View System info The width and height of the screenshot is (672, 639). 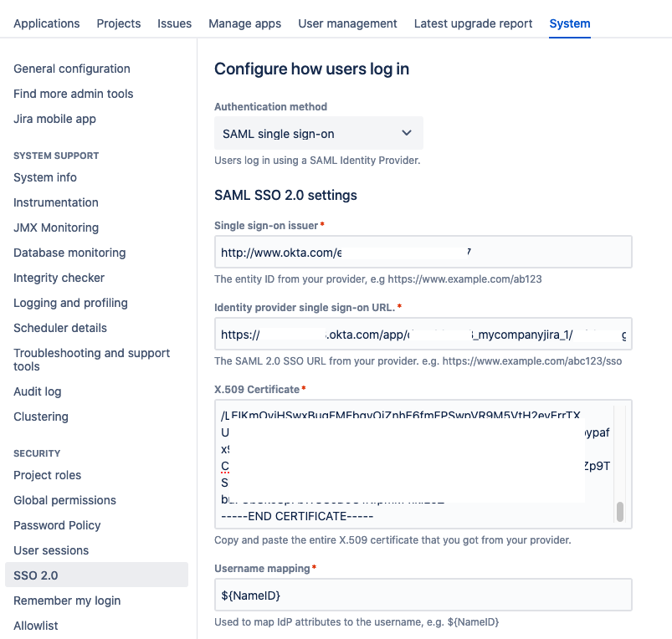click(44, 177)
